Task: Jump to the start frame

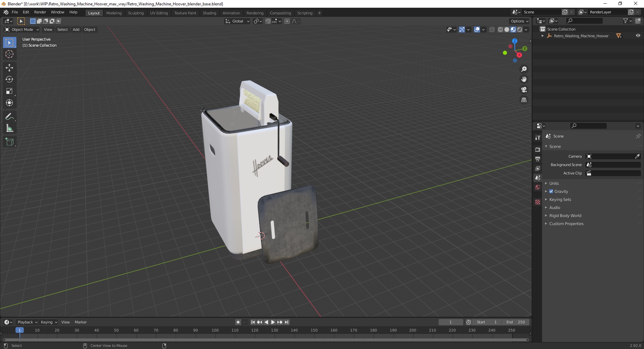Action: coord(253,322)
